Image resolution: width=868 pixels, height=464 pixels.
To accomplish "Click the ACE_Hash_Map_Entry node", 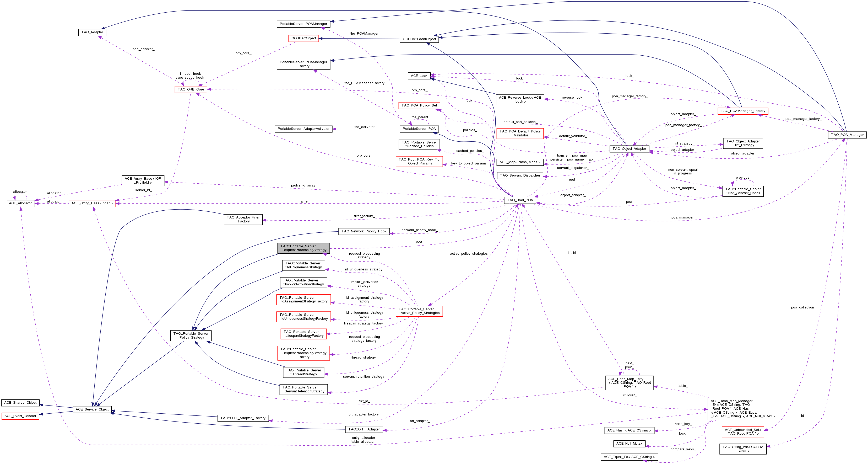I will click(x=629, y=383).
